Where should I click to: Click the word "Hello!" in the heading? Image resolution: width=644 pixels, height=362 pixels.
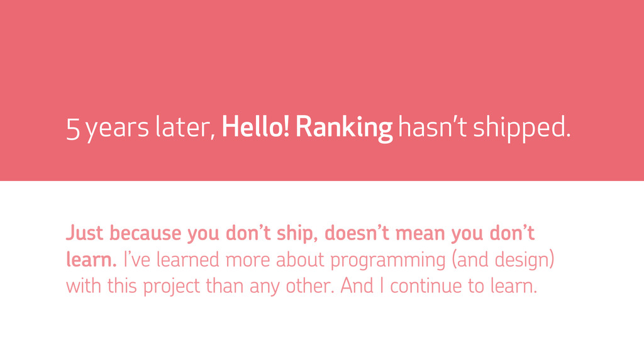(256, 128)
